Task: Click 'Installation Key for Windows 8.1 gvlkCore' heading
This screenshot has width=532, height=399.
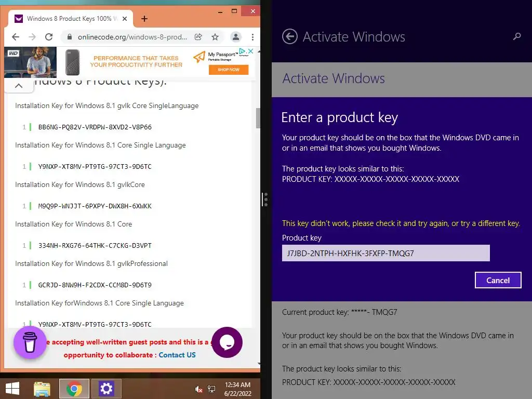Action: point(80,184)
